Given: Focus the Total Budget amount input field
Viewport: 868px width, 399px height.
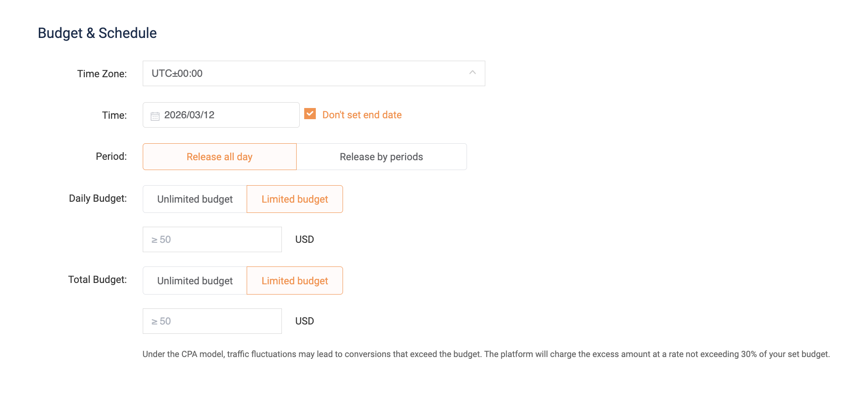Looking at the screenshot, I should pos(212,321).
